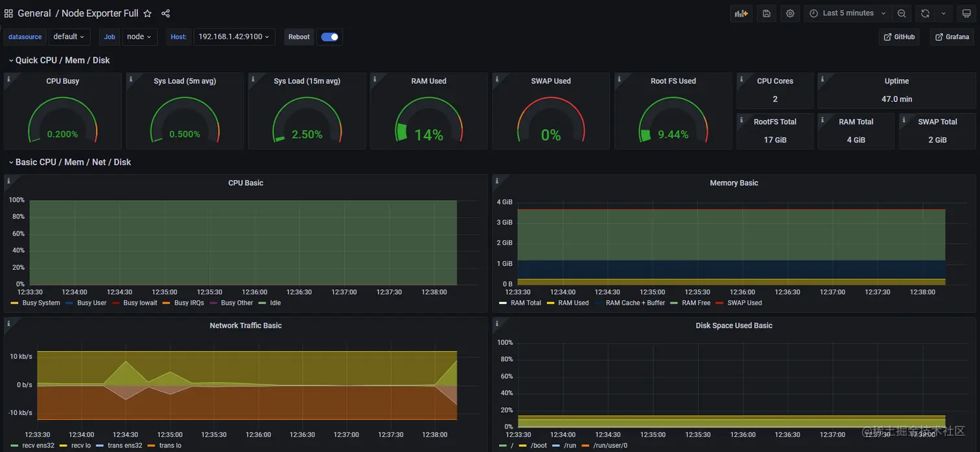Viewport: 980px width, 452px height.
Task: Collapse the Basic CPU / Mem / Net / Disk row
Action: click(69, 162)
